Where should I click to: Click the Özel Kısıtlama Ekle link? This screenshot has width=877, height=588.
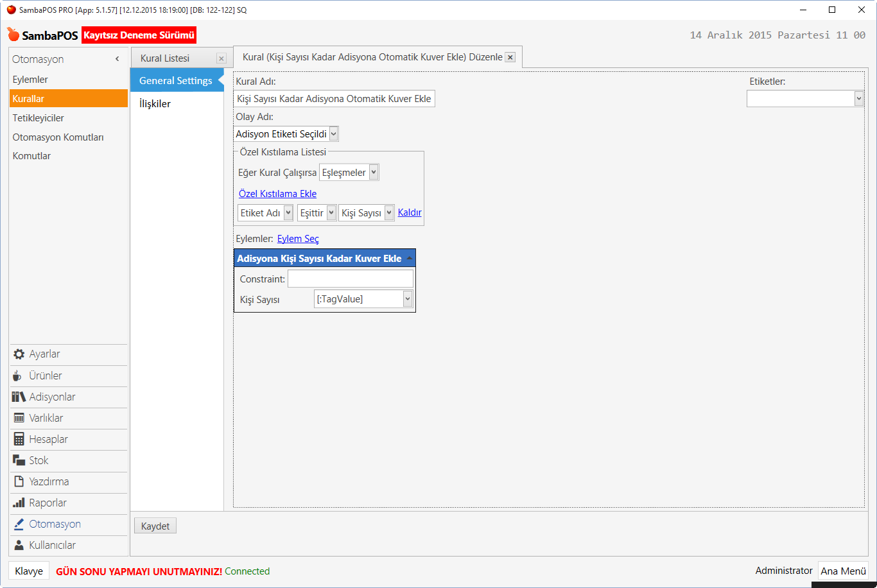pos(277,194)
